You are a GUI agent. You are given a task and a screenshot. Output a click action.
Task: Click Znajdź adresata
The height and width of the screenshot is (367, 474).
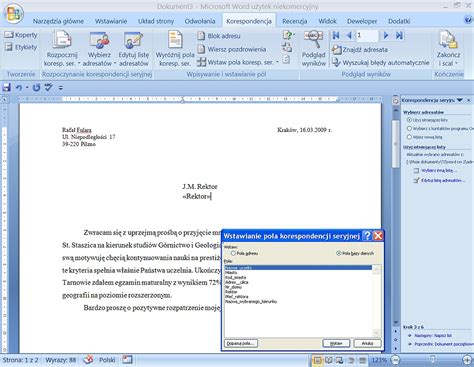tap(360, 50)
